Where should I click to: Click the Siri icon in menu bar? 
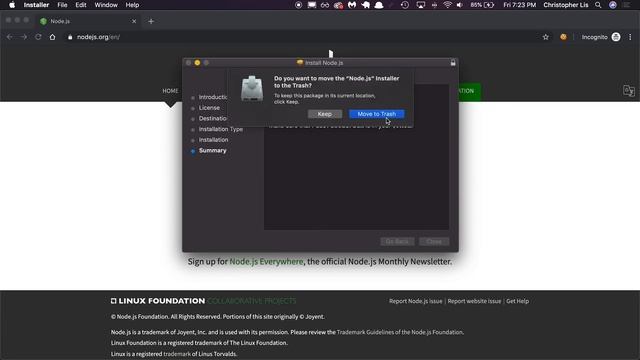[613, 5]
